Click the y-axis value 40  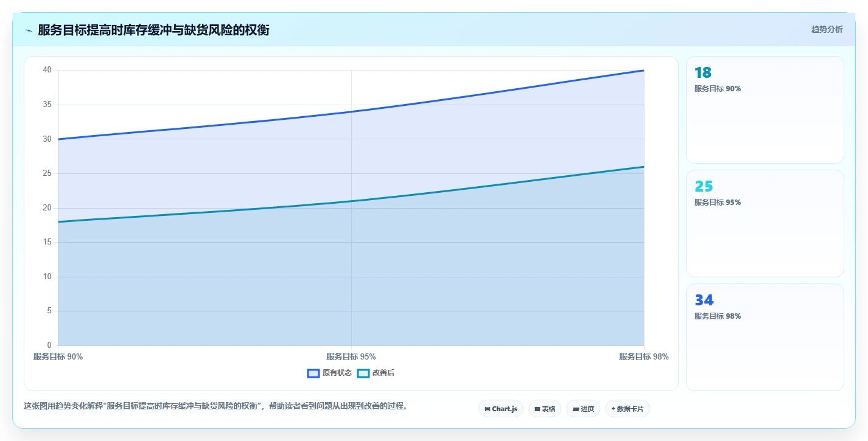[x=47, y=70]
